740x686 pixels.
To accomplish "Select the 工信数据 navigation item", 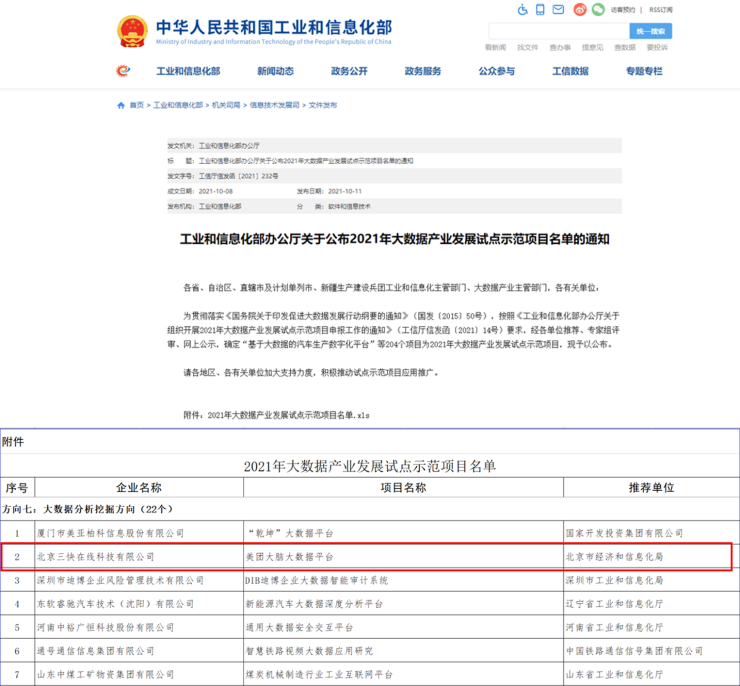I will pyautogui.click(x=570, y=72).
